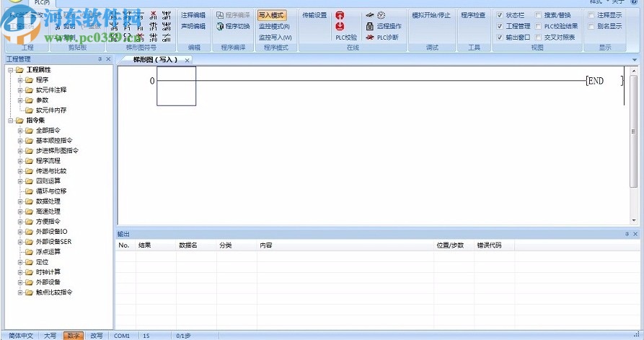Image resolution: width=644 pixels, height=340 pixels.
Task: Select the caF8 ladder symbol
Action: pos(167,27)
